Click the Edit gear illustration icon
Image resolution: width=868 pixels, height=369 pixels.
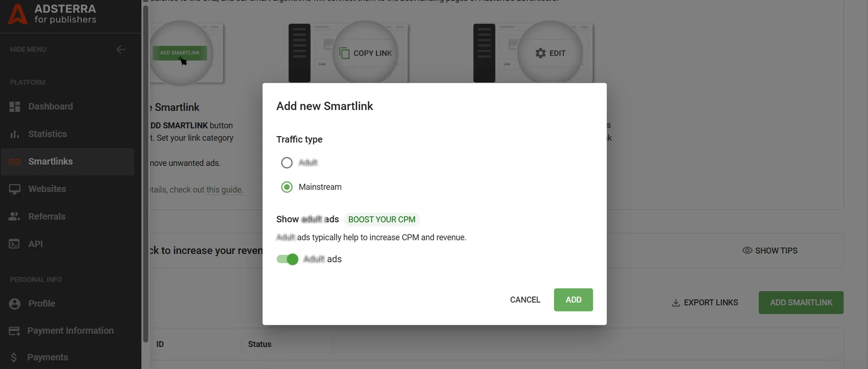[540, 53]
